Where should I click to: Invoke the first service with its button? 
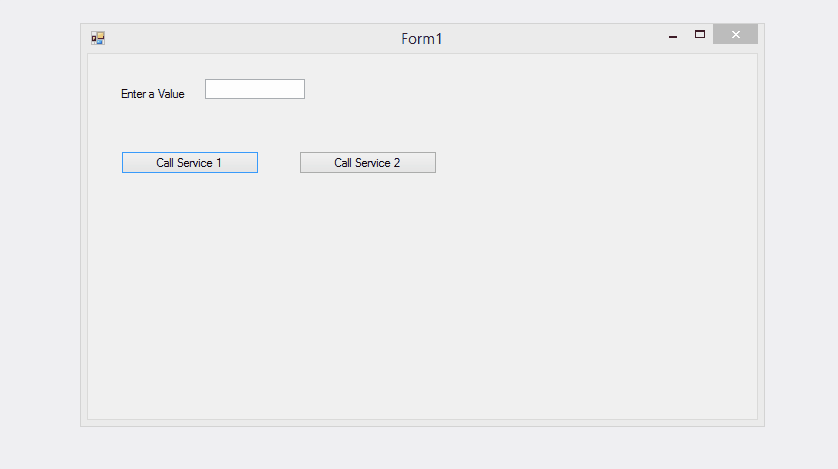click(x=189, y=162)
